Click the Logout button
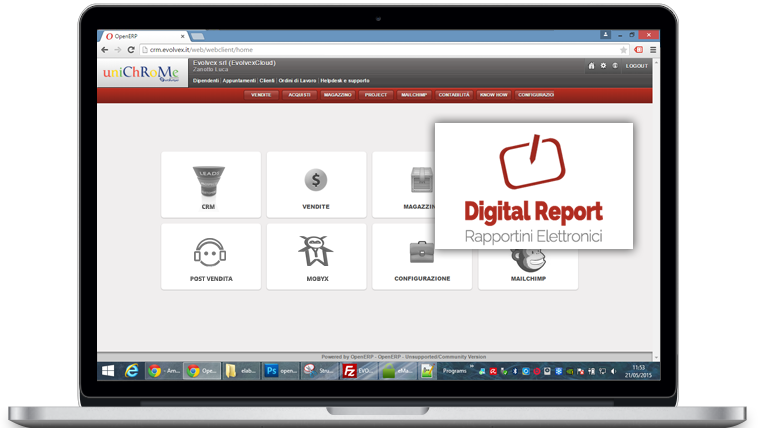 pos(636,65)
